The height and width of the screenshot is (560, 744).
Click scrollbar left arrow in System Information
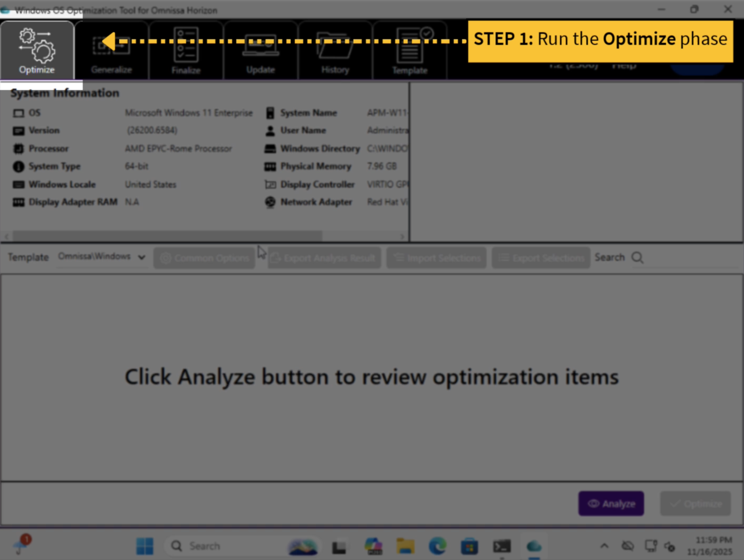tap(7, 236)
